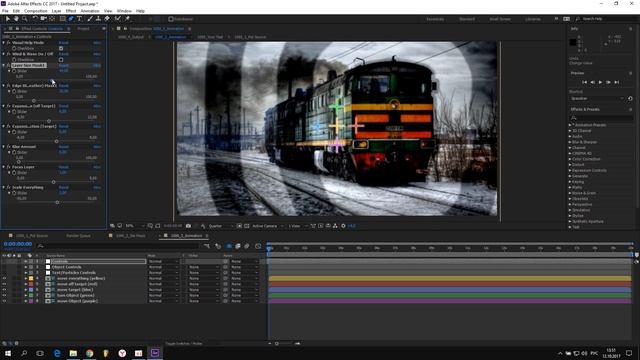The width and height of the screenshot is (640, 360).
Task: Select the Puppet Pin tool
Action: 127,19
